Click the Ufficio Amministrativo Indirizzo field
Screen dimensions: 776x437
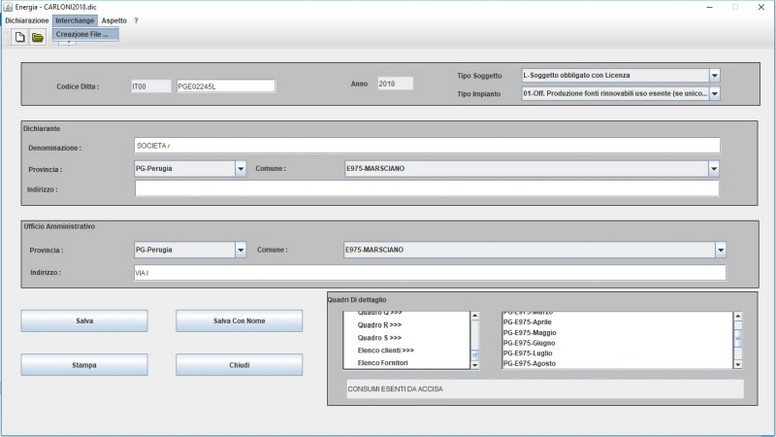pyautogui.click(x=430, y=273)
